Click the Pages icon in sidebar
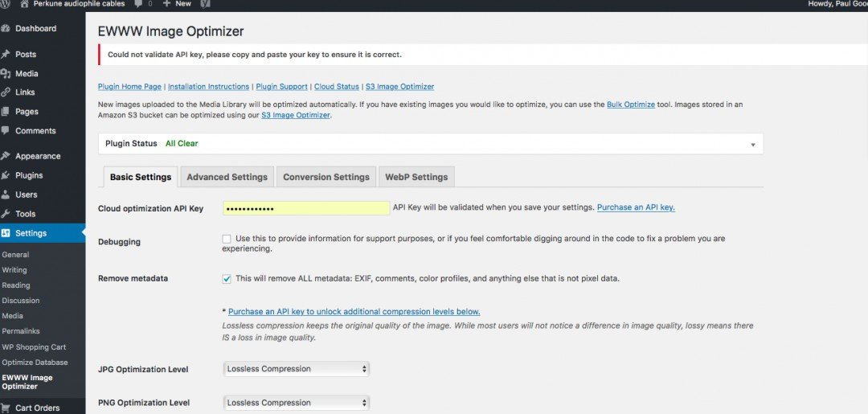This screenshot has width=868, height=414. 6,112
